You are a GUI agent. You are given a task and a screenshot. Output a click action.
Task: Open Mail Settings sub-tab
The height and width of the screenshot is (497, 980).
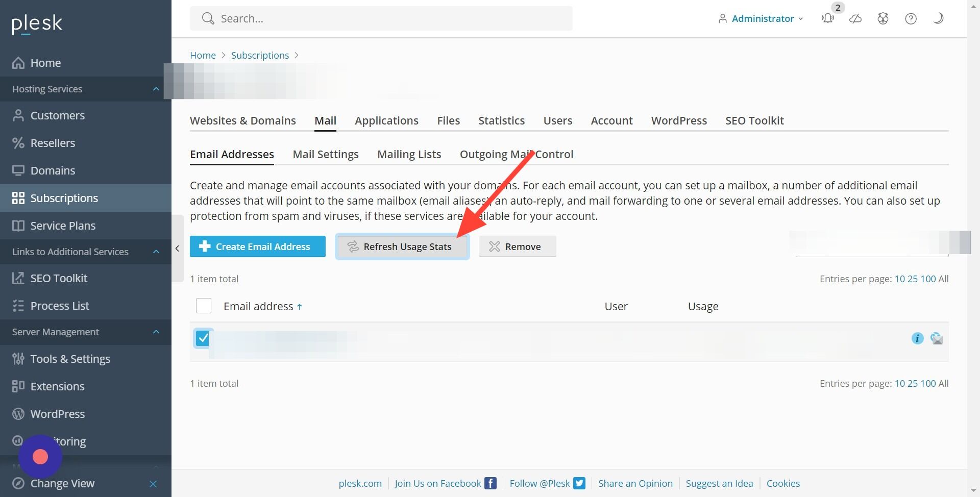click(x=326, y=154)
